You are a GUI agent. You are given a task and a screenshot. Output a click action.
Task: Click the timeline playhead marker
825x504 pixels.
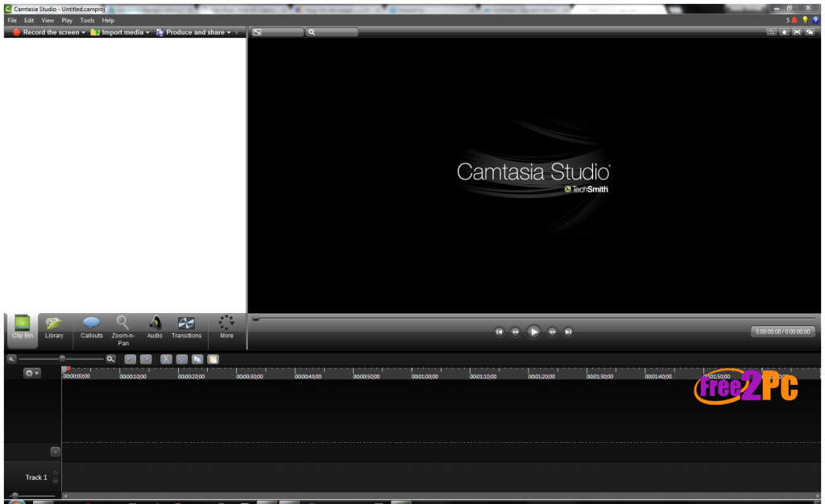tap(66, 370)
